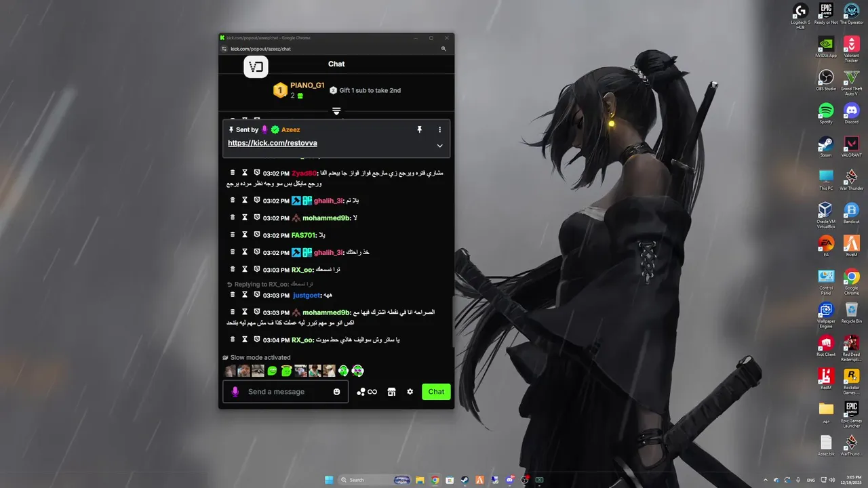Open Discord desktop shortcut
868x488 pixels.
851,113
